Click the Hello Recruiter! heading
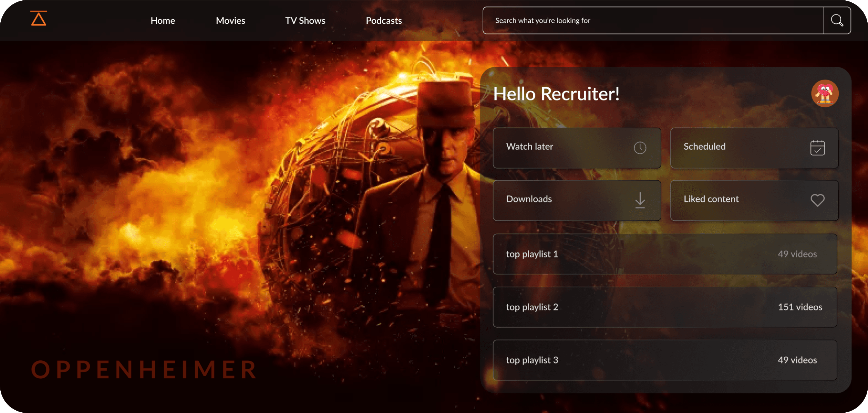 tap(556, 94)
